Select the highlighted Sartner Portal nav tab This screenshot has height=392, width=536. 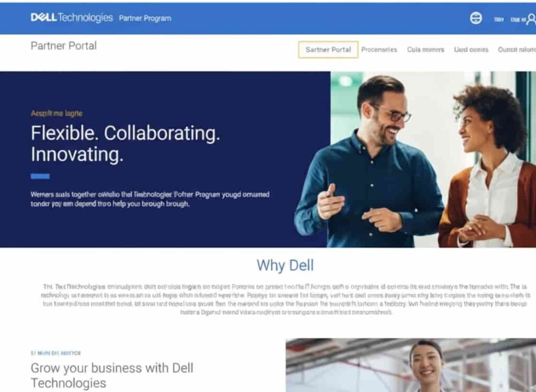pyautogui.click(x=328, y=50)
